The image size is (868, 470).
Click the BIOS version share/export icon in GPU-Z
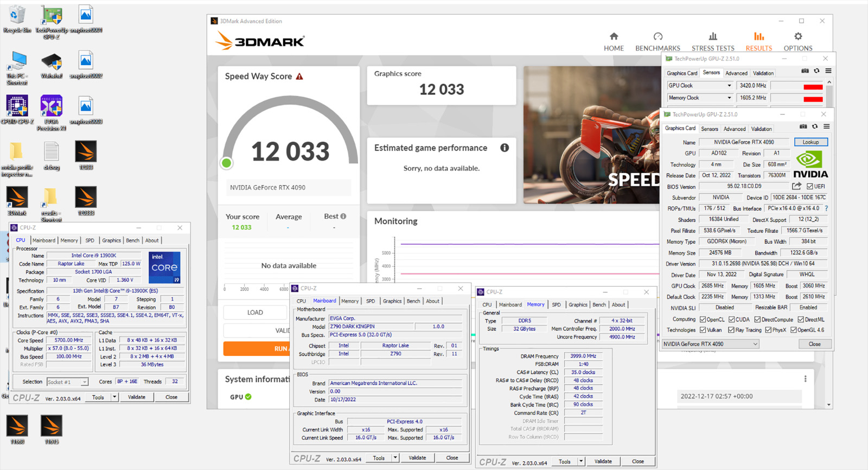[796, 186]
